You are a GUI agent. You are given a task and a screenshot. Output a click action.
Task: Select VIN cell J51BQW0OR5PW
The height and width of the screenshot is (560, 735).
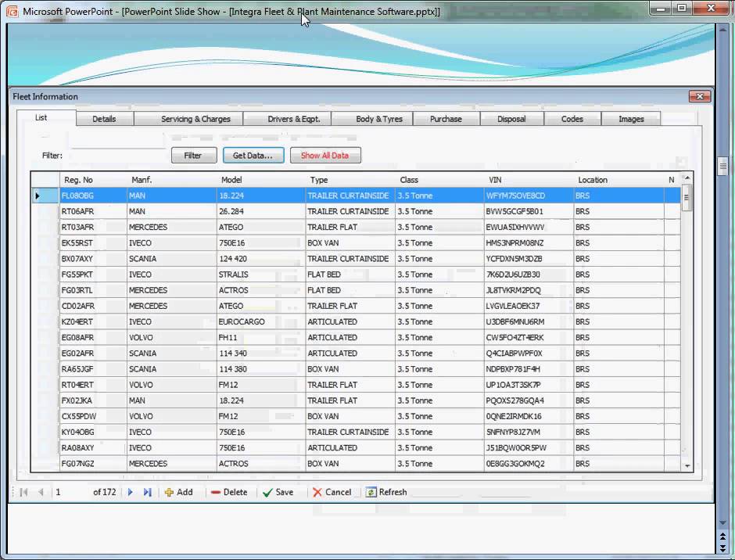529,448
